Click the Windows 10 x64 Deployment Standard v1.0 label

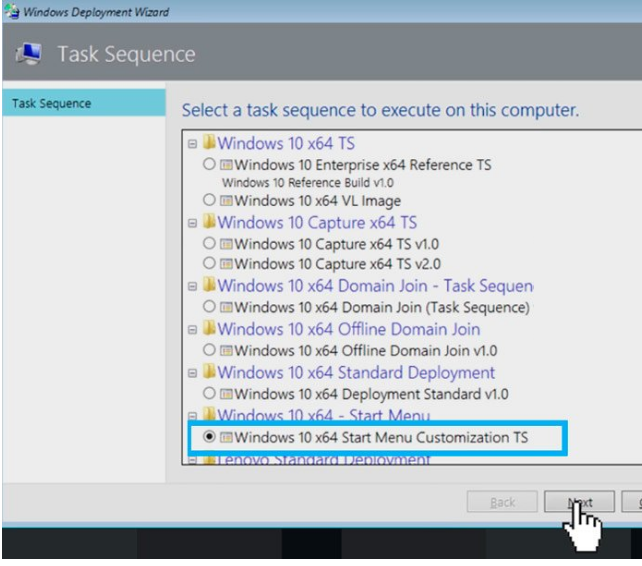pos(371,394)
